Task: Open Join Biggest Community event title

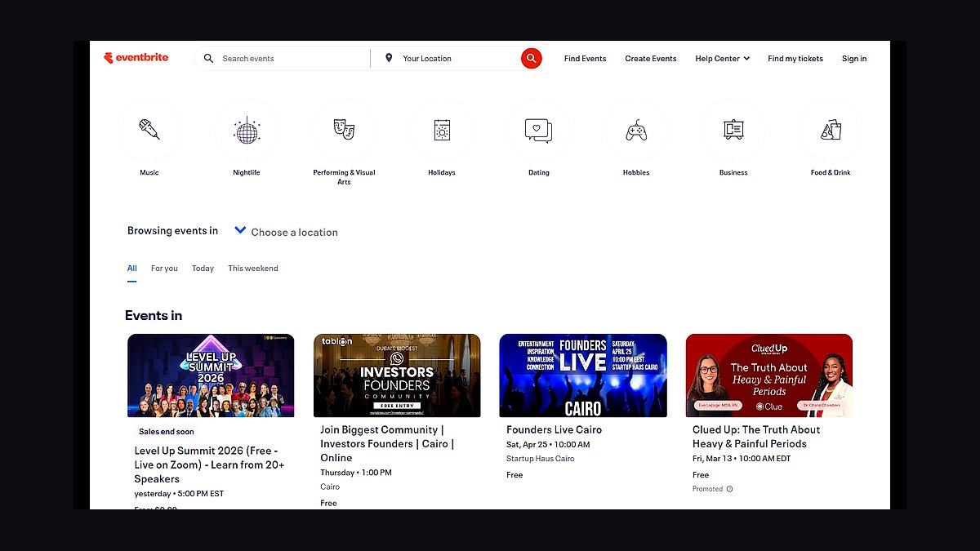Action: [387, 444]
